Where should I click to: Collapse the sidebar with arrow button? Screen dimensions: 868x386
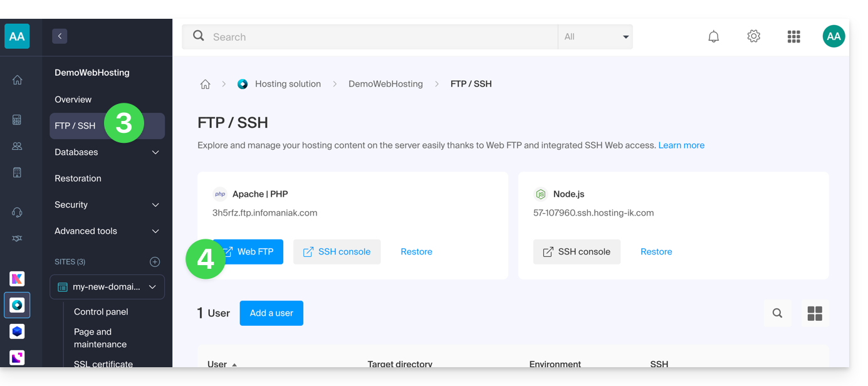click(60, 36)
